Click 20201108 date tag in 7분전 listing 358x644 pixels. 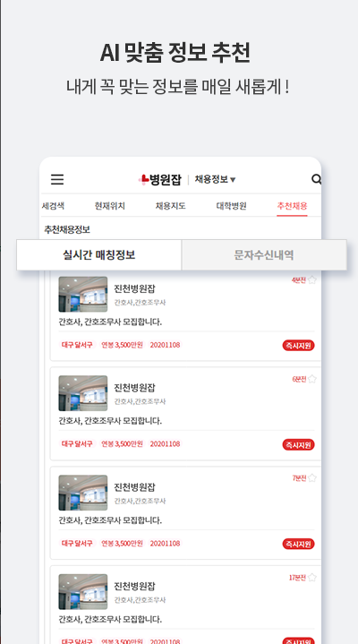pyautogui.click(x=165, y=543)
